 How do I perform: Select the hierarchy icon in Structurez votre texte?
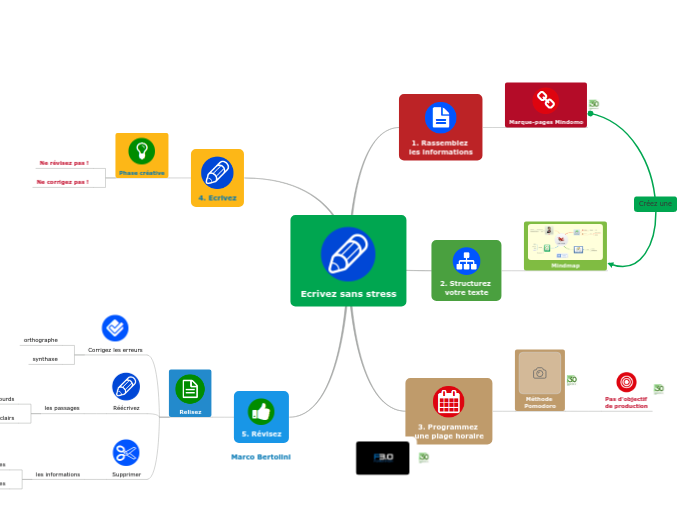[466, 260]
